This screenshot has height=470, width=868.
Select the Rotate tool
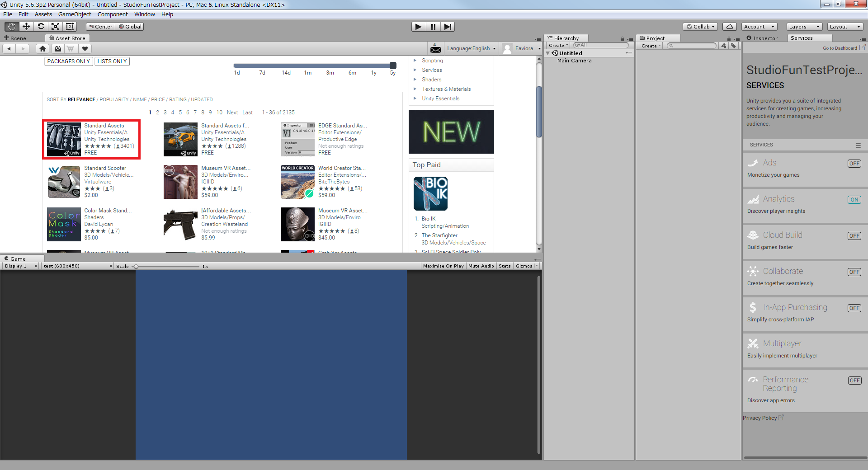click(41, 27)
